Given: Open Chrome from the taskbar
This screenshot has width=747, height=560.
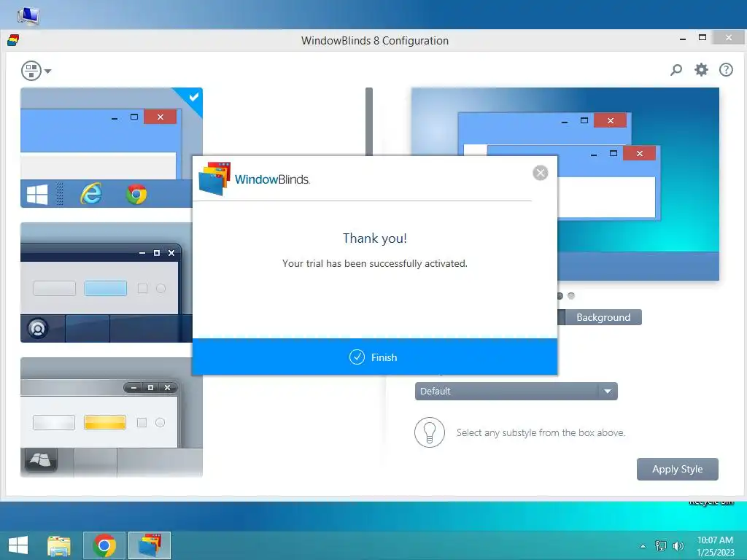Looking at the screenshot, I should point(104,545).
